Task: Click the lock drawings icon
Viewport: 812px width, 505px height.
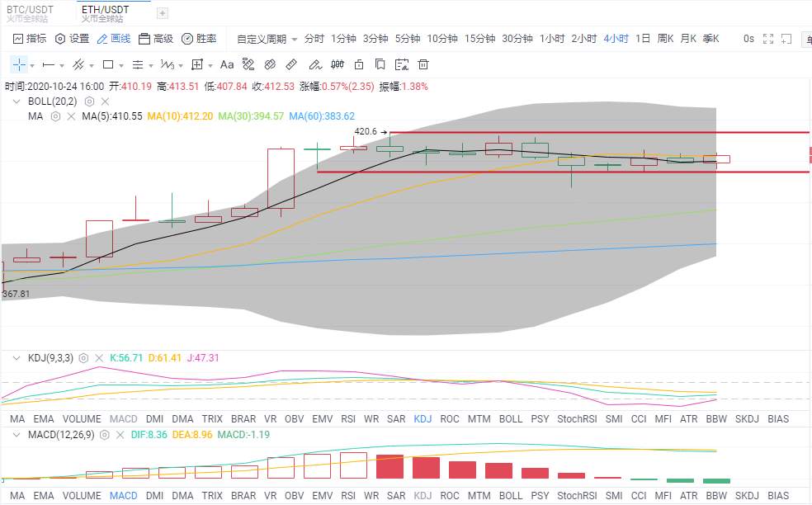Action: 359,64
